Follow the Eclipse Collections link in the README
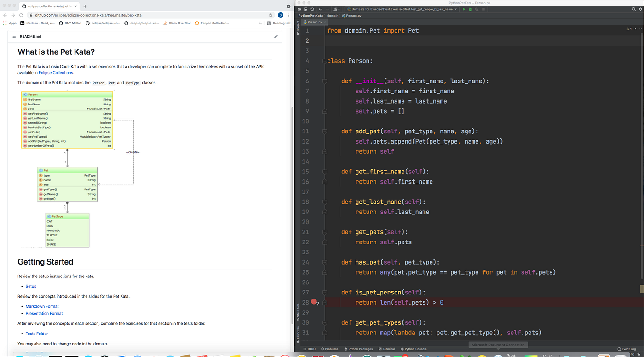The height and width of the screenshot is (357, 644). (x=56, y=72)
